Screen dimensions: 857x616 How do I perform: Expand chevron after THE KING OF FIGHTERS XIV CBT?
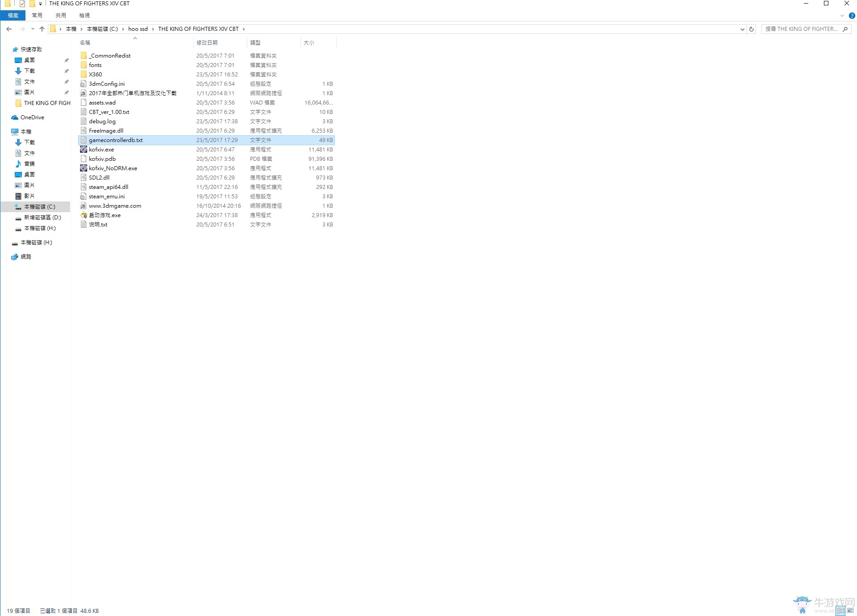coord(244,29)
